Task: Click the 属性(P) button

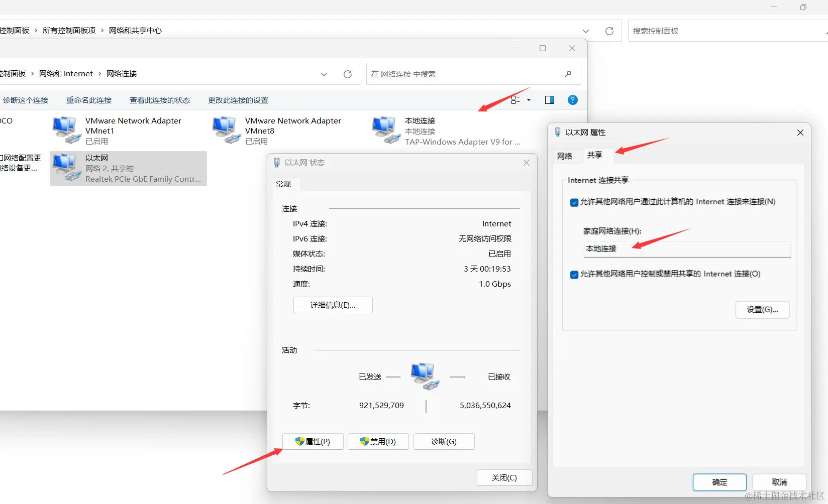Action: (313, 442)
